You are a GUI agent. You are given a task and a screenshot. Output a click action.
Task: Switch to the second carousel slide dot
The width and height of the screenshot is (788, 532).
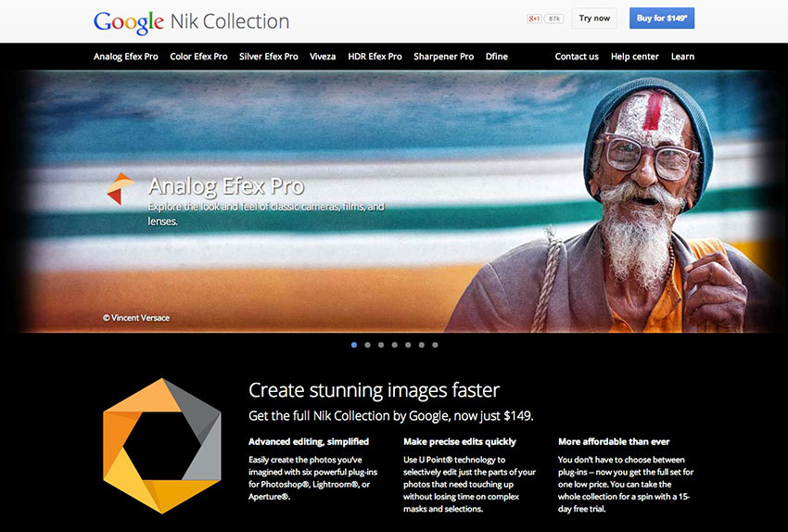(x=368, y=345)
